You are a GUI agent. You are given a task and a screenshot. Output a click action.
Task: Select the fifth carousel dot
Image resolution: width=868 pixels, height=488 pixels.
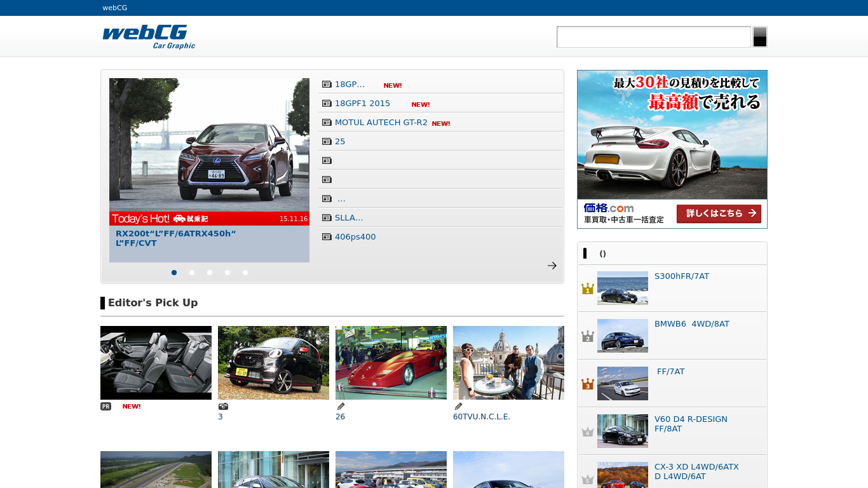click(245, 273)
